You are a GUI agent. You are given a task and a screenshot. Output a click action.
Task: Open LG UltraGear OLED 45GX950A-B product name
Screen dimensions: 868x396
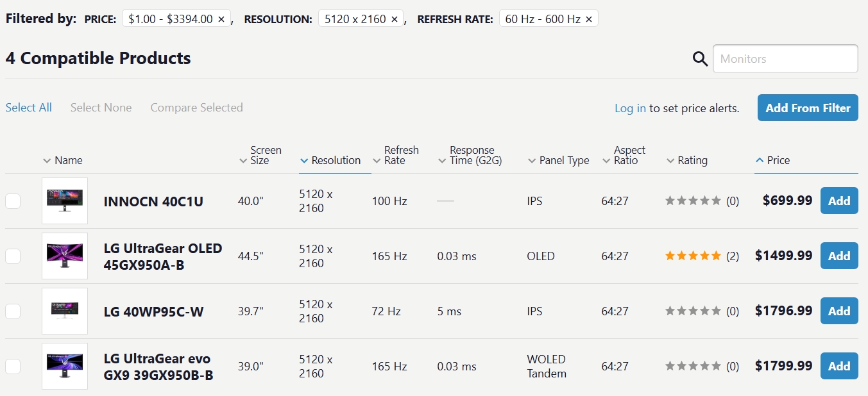pos(163,256)
